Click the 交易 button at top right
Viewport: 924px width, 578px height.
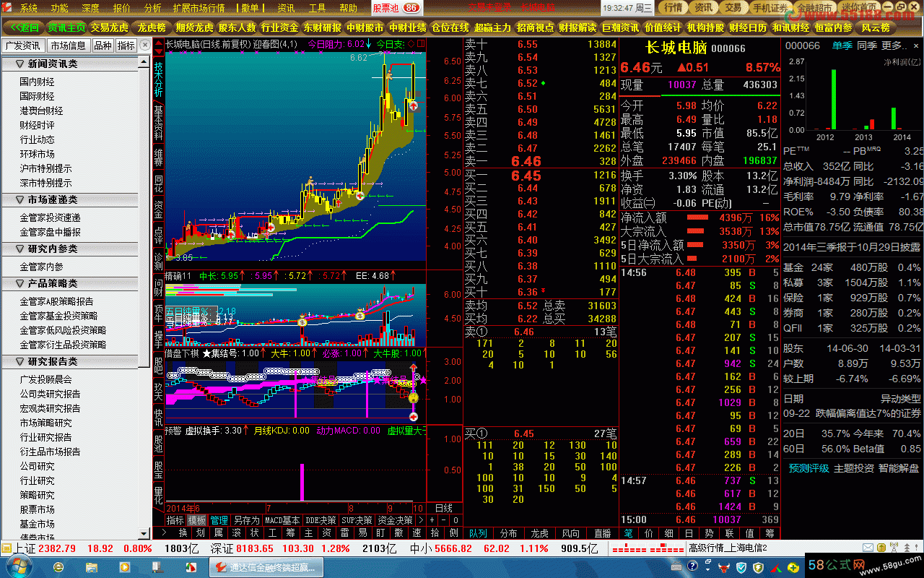pos(733,8)
